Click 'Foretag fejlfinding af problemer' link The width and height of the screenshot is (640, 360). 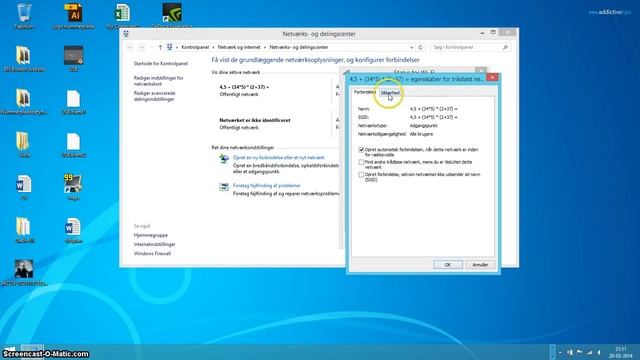[x=267, y=186]
